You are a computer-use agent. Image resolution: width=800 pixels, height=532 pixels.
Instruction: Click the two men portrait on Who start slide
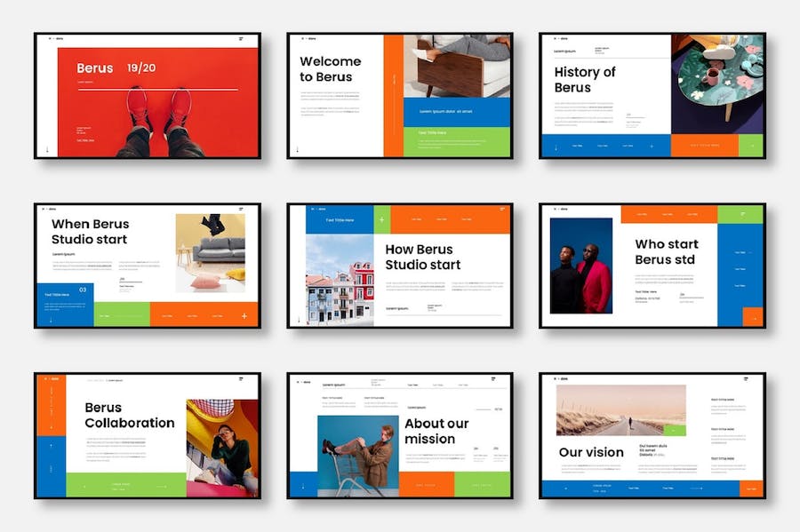(581, 265)
